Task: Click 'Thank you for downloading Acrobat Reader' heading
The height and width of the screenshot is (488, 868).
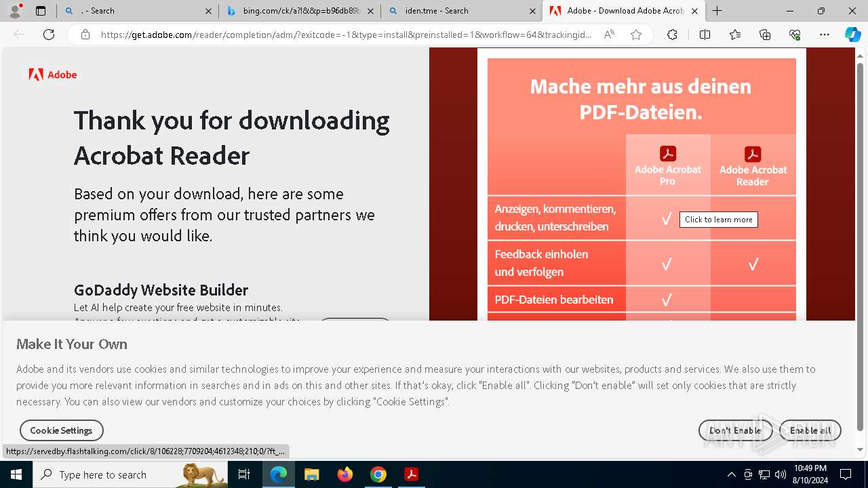Action: [x=232, y=138]
